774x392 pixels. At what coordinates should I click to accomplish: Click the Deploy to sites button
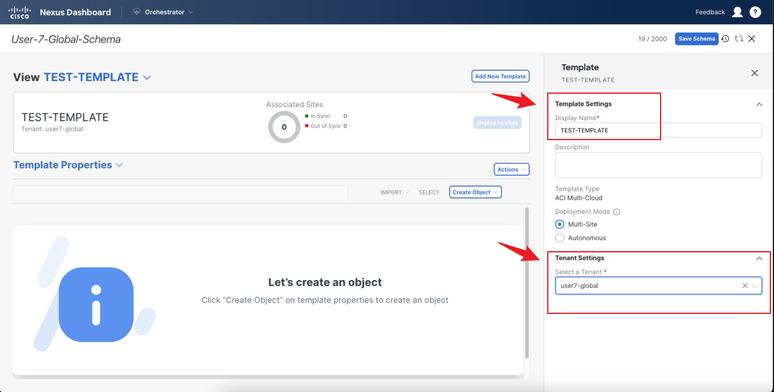click(497, 122)
